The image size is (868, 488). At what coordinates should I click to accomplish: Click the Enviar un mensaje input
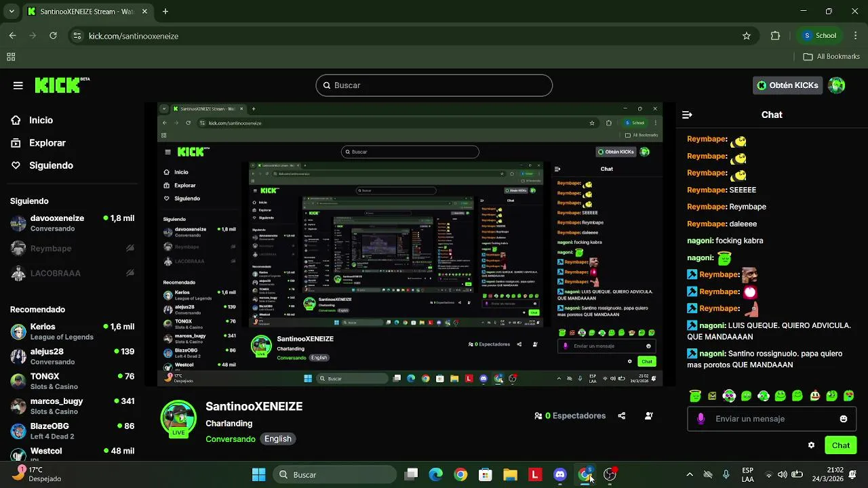point(771,419)
